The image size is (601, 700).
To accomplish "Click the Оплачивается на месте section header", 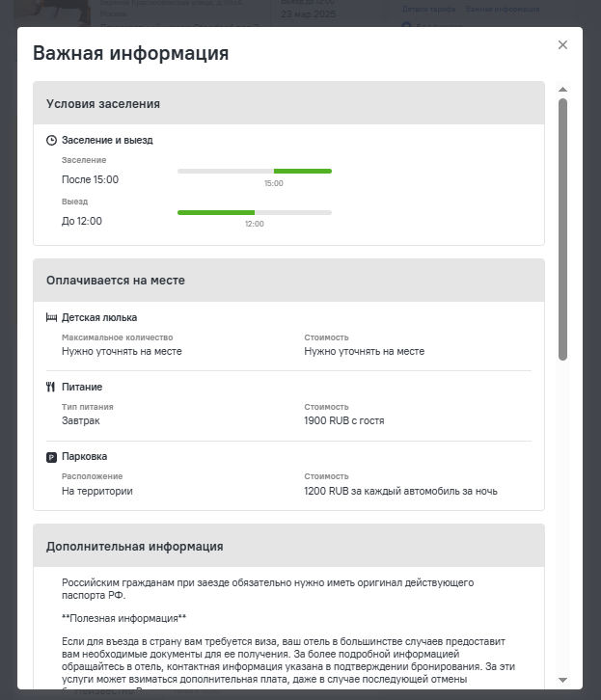I will [288, 281].
